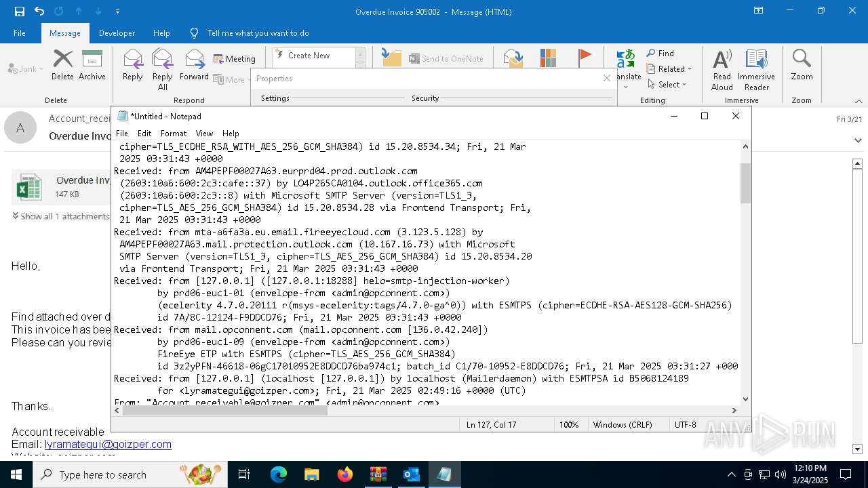Click the Save icon in title bar
The height and width of the screenshot is (488, 868).
(x=20, y=12)
